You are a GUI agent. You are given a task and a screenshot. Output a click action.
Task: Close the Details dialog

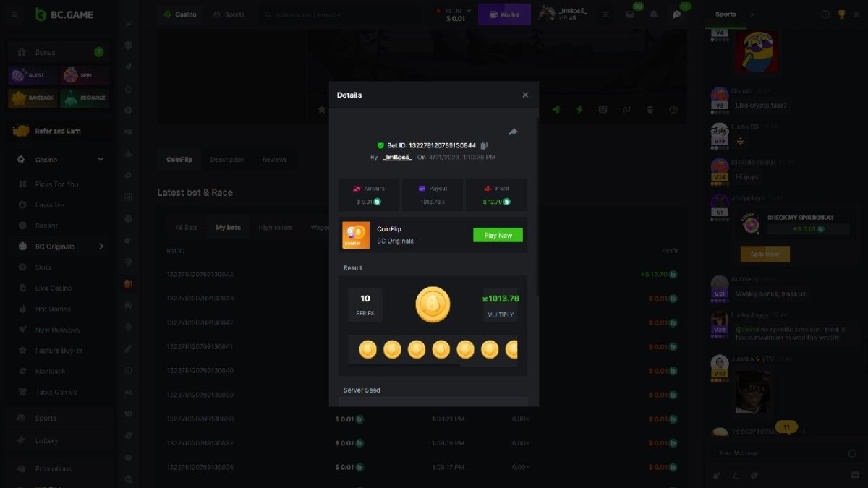tap(525, 95)
